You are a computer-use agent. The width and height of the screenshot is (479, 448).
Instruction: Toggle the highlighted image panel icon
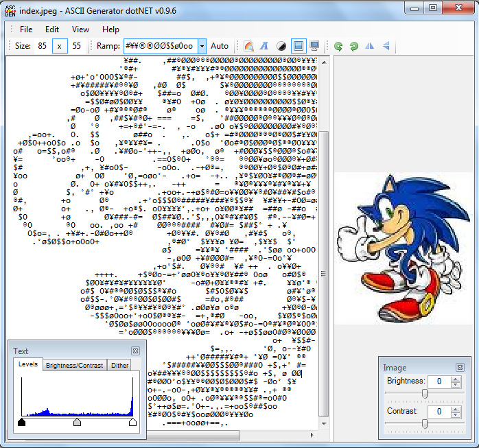(x=299, y=46)
